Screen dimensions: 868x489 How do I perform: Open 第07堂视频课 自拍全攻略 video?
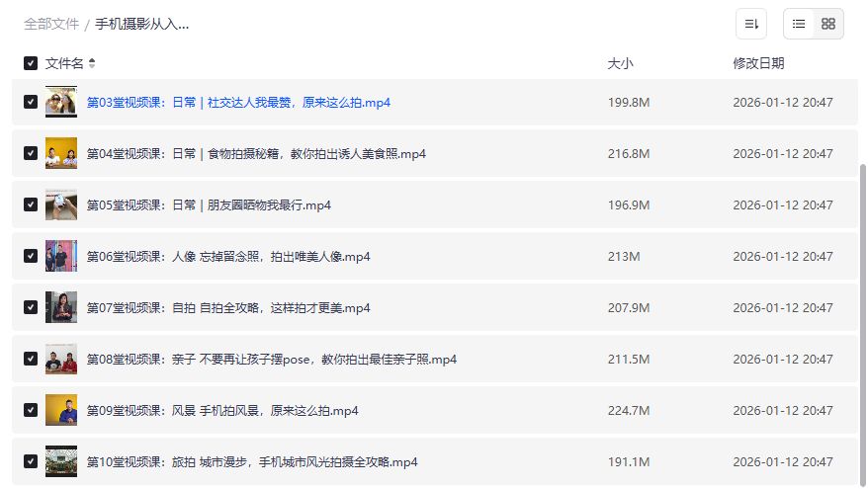click(228, 308)
